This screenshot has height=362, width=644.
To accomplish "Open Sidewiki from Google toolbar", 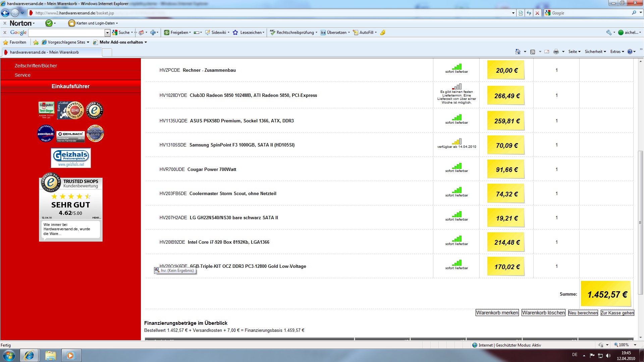I will (x=217, y=33).
